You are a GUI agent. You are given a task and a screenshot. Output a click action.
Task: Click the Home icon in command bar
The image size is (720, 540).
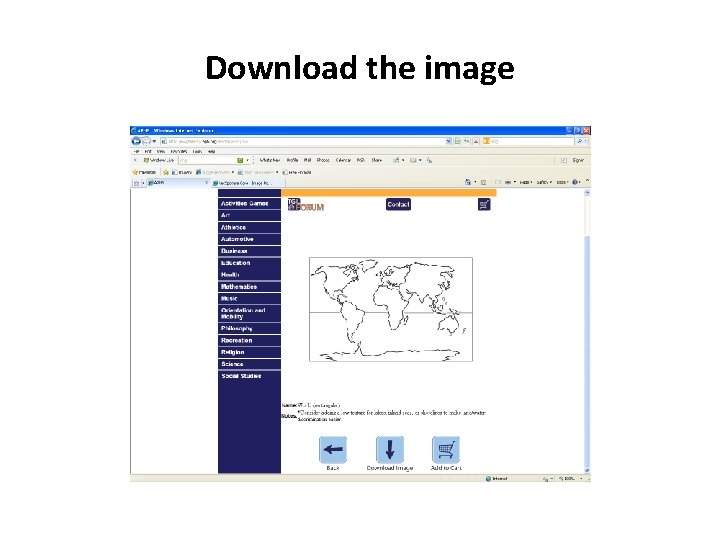tap(468, 182)
